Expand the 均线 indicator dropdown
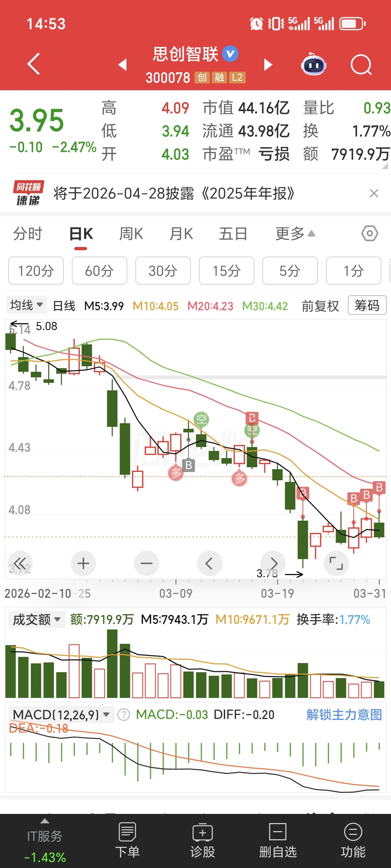This screenshot has width=391, height=868. tap(27, 305)
